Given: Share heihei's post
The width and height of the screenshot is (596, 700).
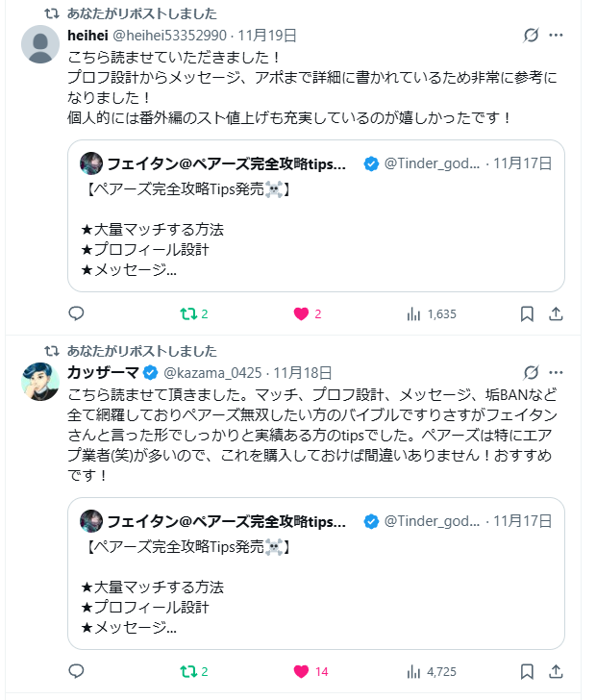Looking at the screenshot, I should click(556, 313).
